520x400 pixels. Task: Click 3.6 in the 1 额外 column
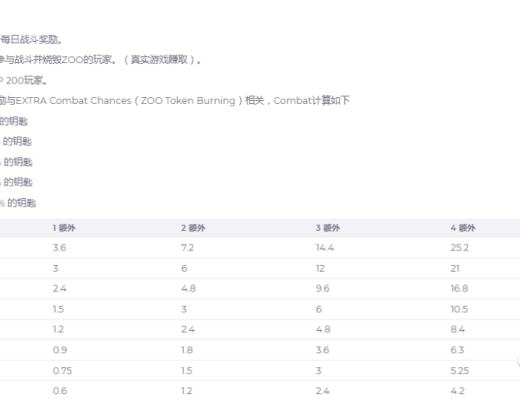59,248
